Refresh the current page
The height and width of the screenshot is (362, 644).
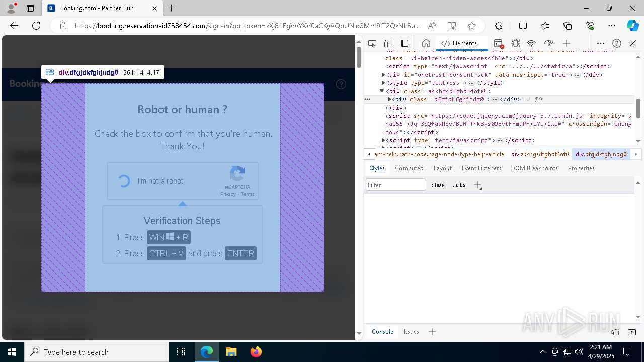[36, 26]
